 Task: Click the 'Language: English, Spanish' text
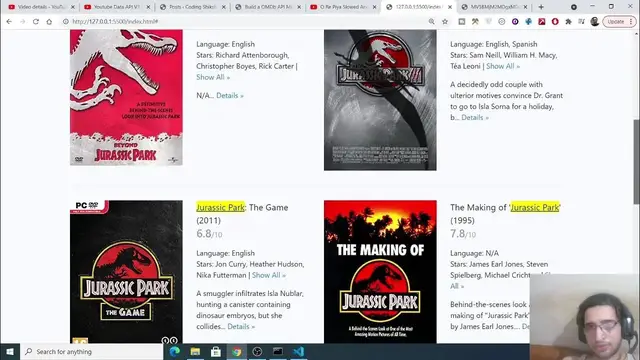493,44
